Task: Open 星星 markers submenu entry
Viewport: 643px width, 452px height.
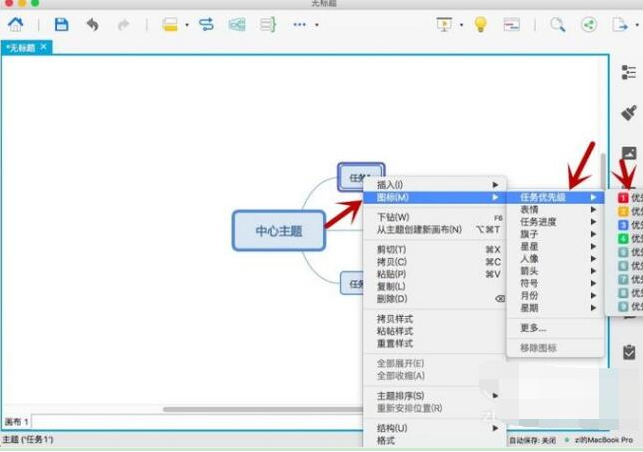Action: tap(555, 247)
